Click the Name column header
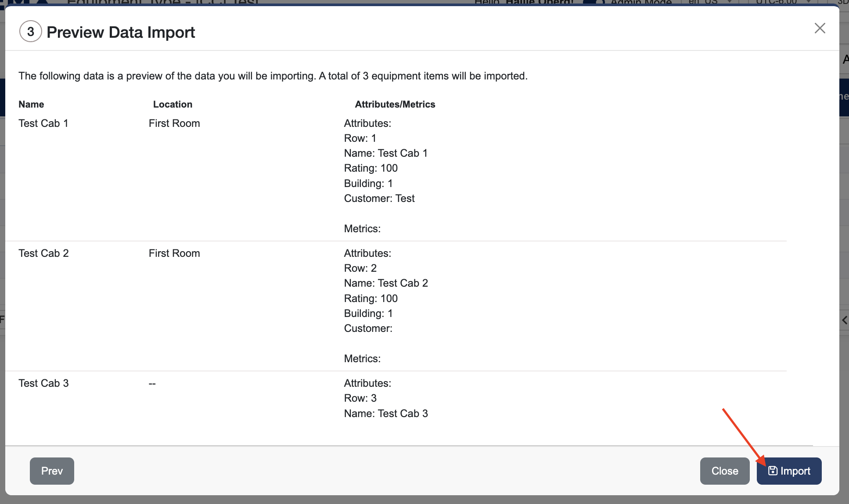 pyautogui.click(x=31, y=104)
